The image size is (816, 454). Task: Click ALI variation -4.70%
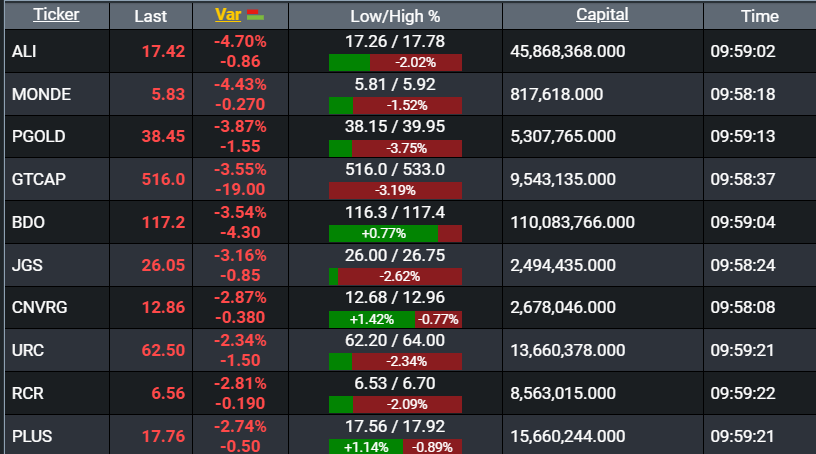[240, 41]
